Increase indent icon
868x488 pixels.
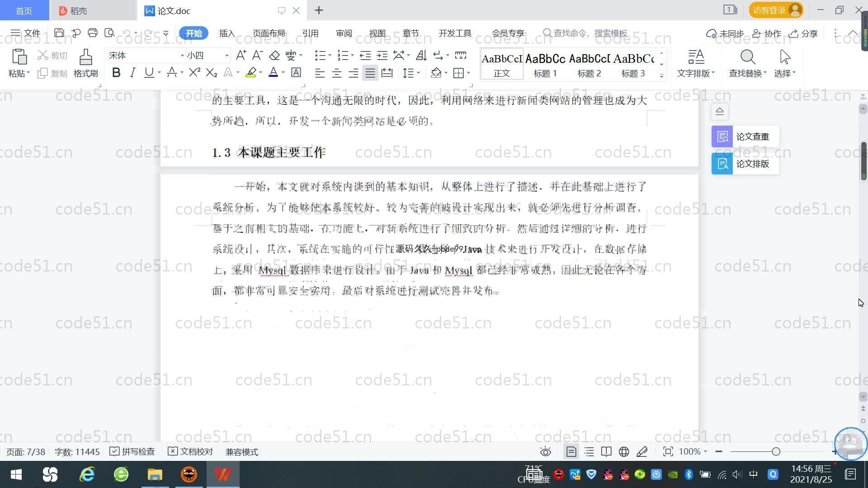[382, 55]
